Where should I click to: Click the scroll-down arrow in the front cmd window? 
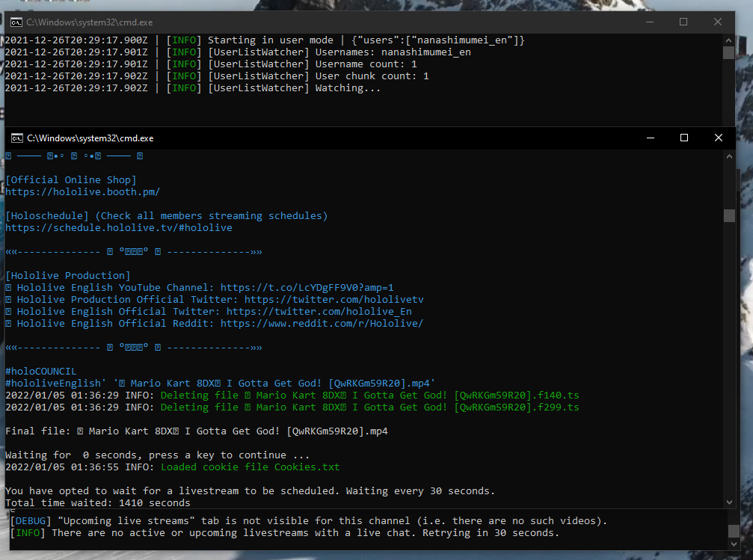click(x=730, y=502)
